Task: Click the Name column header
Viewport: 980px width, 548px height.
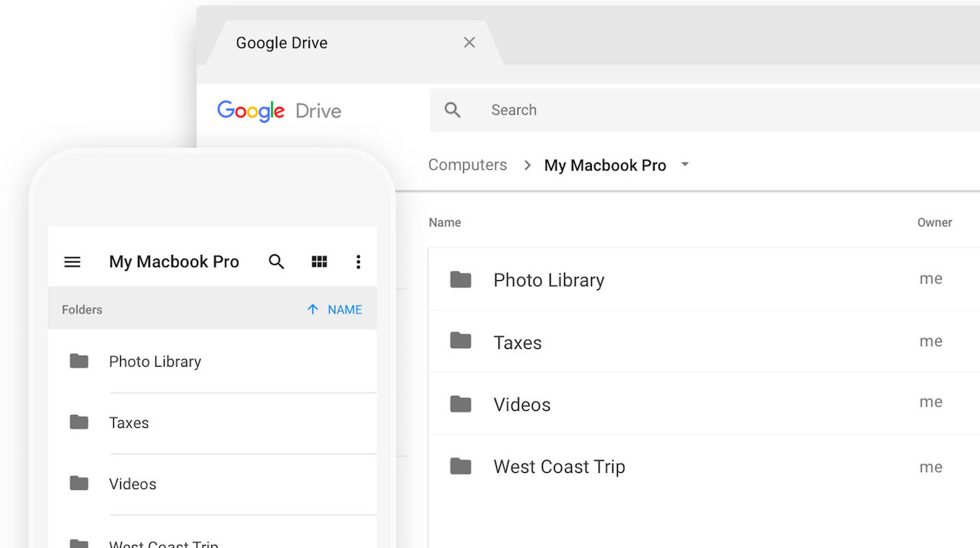Action: point(445,223)
